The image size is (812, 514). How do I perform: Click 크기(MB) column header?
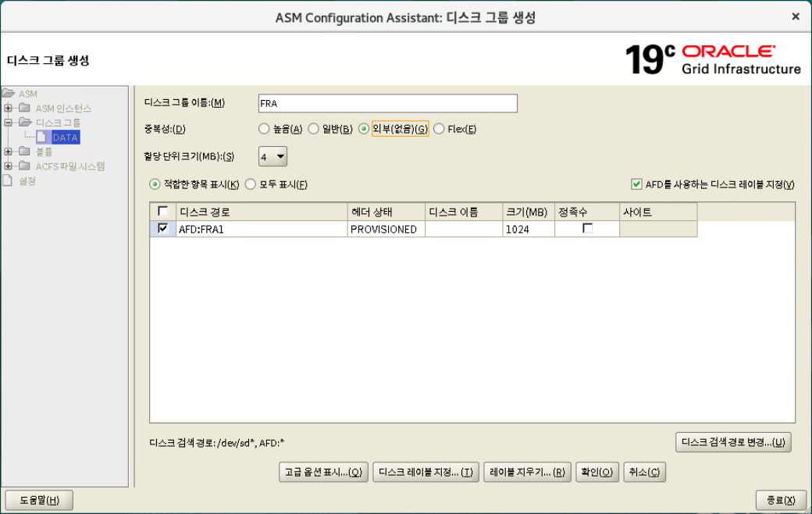click(529, 212)
